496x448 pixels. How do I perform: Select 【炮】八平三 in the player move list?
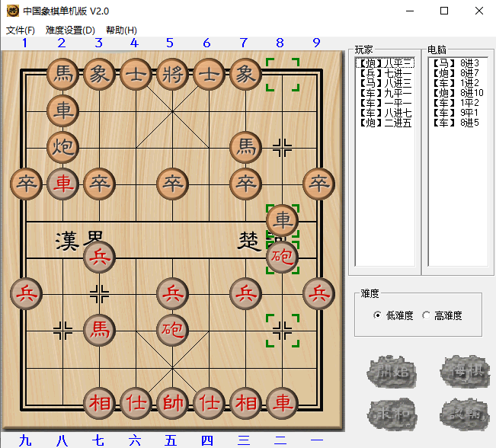(385, 63)
